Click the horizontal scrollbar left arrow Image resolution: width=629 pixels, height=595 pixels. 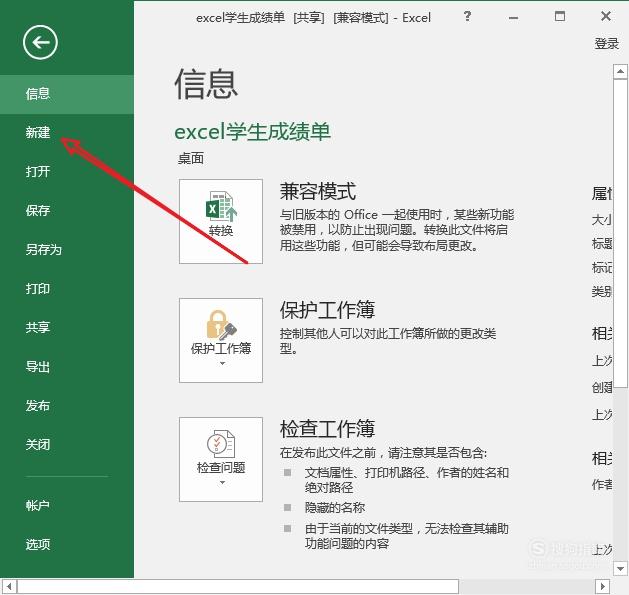(x=9, y=587)
